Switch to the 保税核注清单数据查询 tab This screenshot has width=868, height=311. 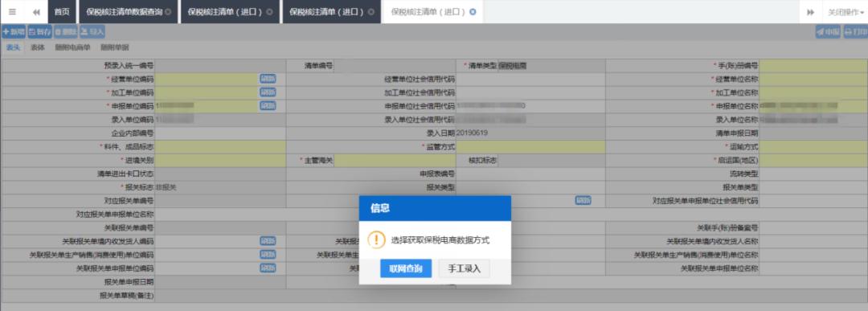pyautogui.click(x=129, y=11)
